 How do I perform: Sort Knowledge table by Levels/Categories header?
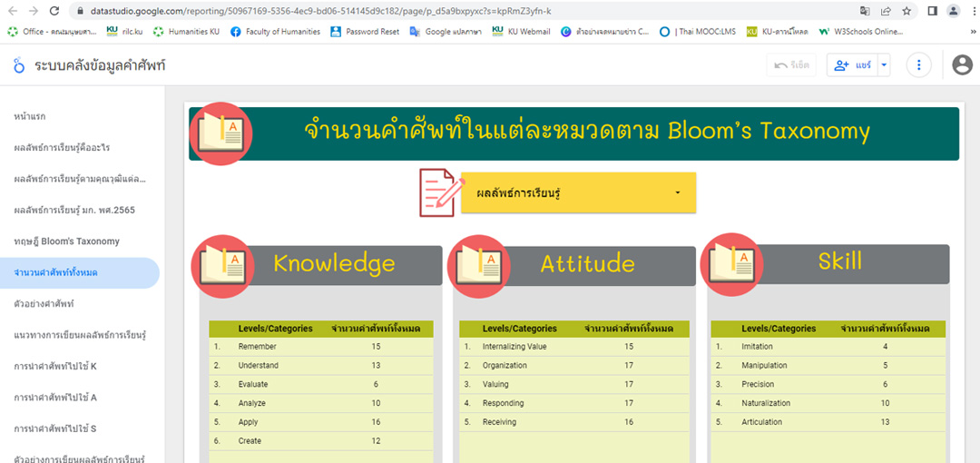coord(276,329)
